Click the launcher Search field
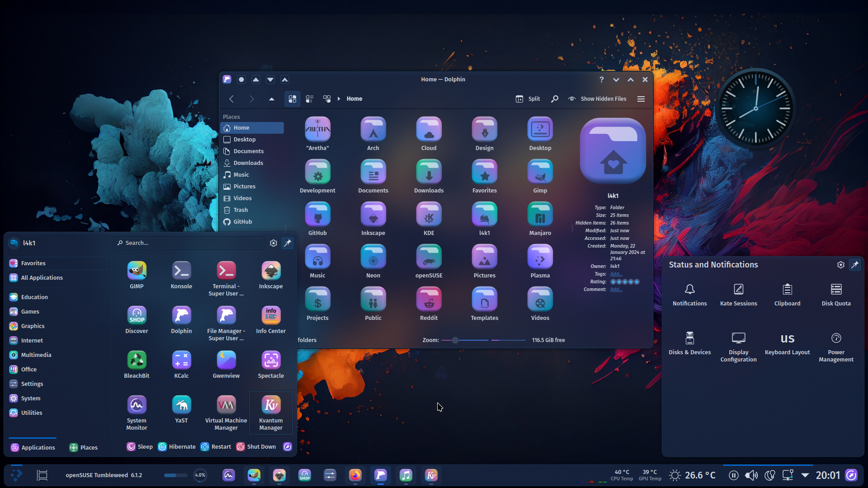 189,243
